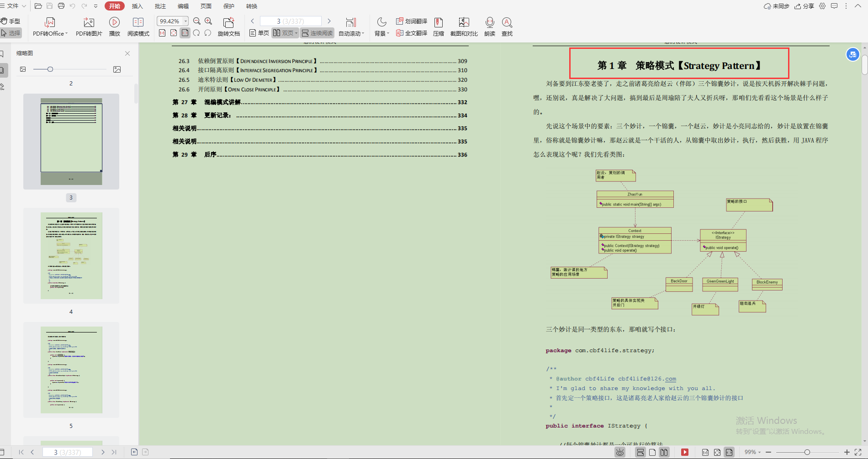Toggle eye protection mode in status bar
The height and width of the screenshot is (459, 868).
[620, 452]
